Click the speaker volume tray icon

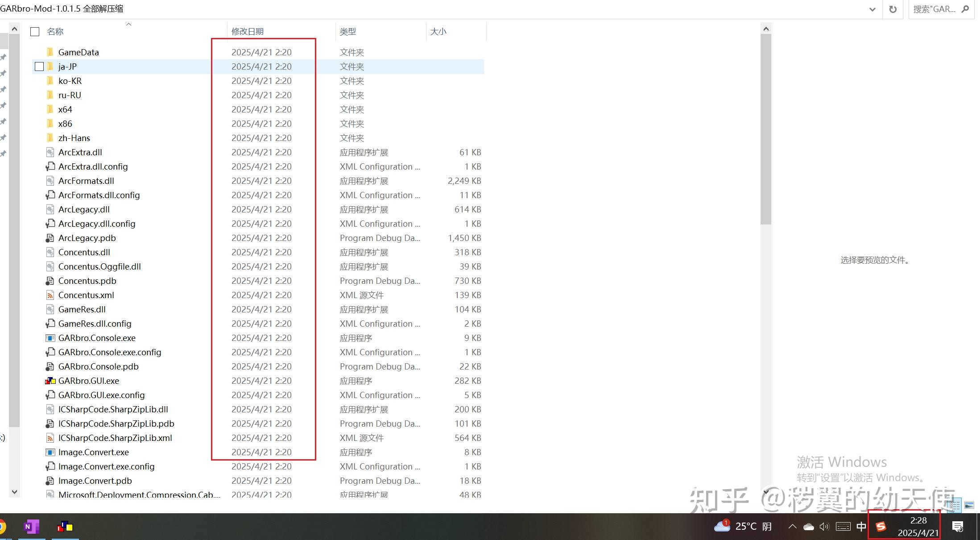pos(824,527)
